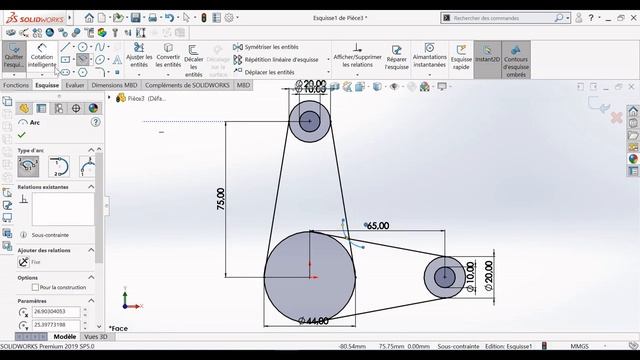Toggle Contours d'esquisse ombrés

(x=516, y=59)
